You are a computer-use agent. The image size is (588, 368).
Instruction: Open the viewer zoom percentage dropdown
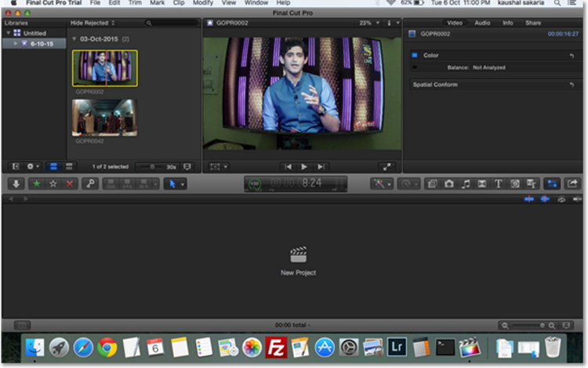[x=369, y=24]
